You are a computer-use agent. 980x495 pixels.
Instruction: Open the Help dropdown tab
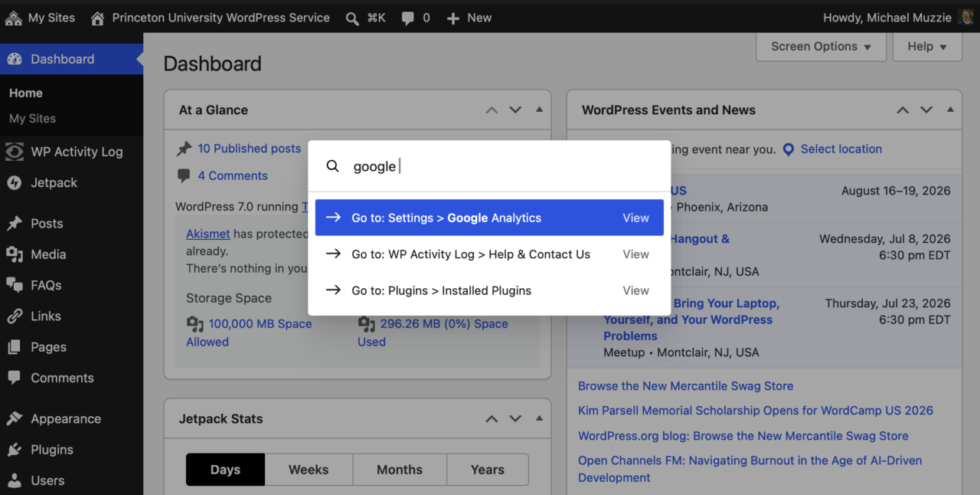click(927, 47)
